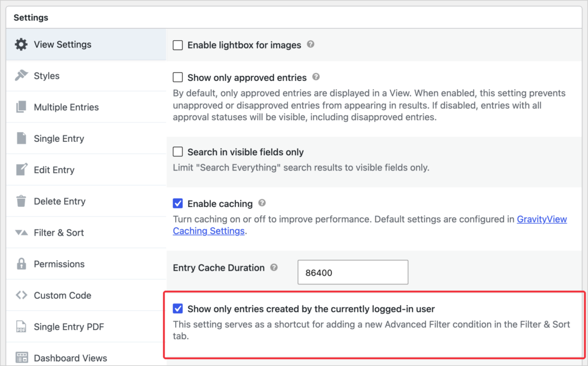Click the Entry Cache Duration input field
588x366 pixels.
click(353, 272)
